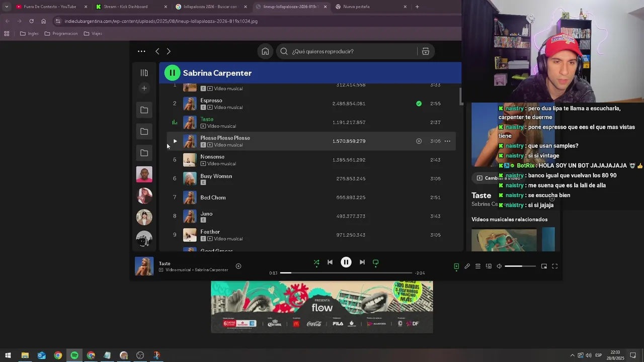
Task: Mute the Spotify volume
Action: pyautogui.click(x=499, y=266)
